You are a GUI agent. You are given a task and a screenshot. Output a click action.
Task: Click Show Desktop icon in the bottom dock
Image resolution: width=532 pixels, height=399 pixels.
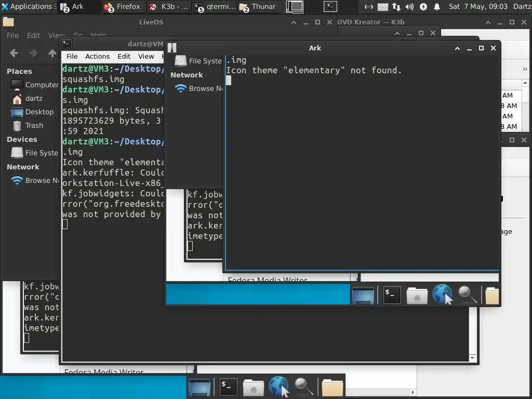199,387
